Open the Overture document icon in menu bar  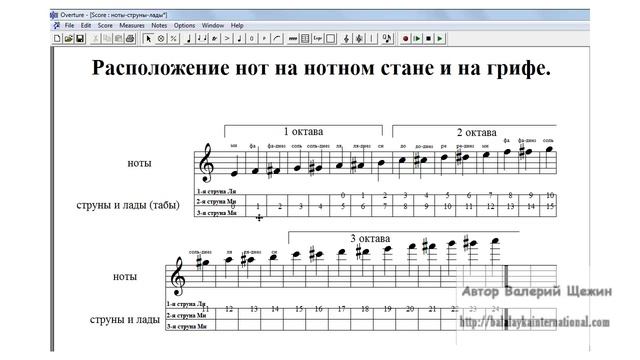pyautogui.click(x=56, y=25)
